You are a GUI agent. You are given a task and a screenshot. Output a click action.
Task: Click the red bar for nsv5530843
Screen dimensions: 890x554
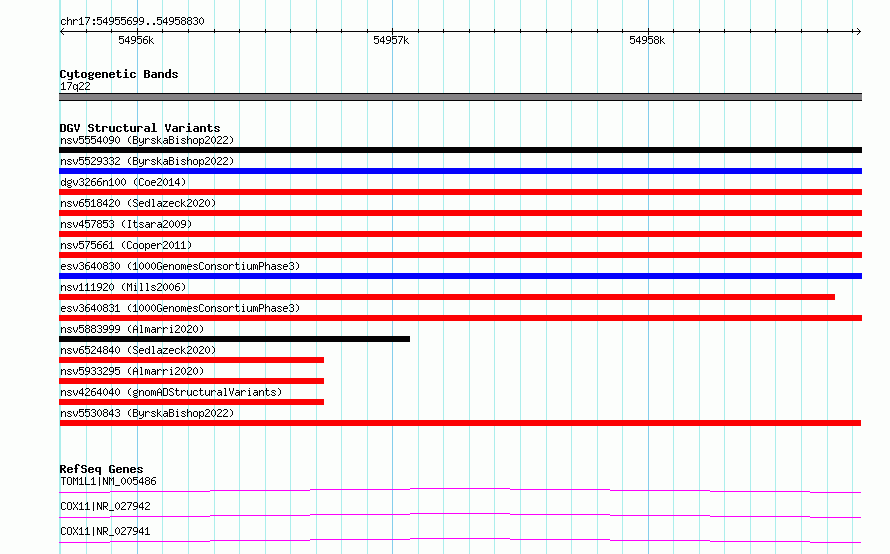click(x=460, y=423)
